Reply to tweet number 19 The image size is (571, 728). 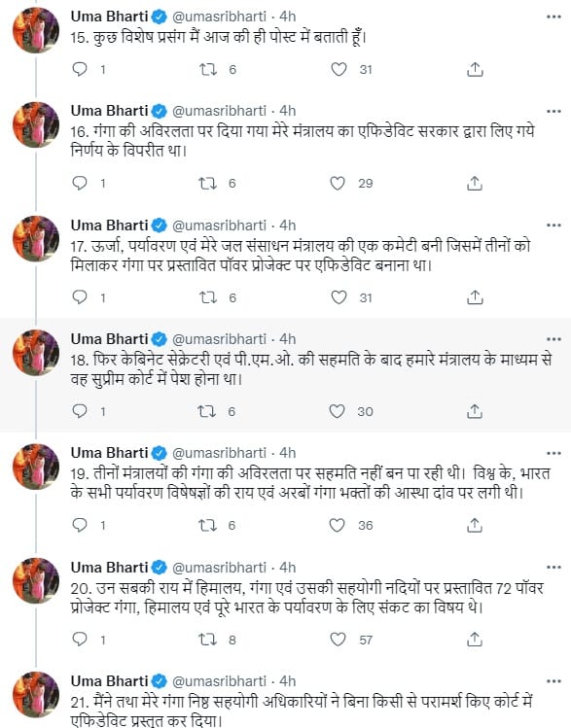[x=80, y=525]
